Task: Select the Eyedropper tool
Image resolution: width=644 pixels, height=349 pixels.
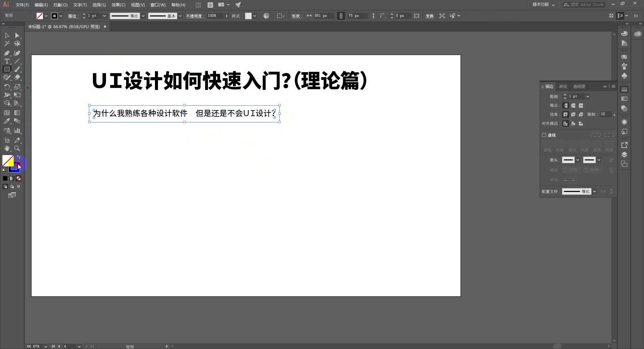Action: click(7, 121)
